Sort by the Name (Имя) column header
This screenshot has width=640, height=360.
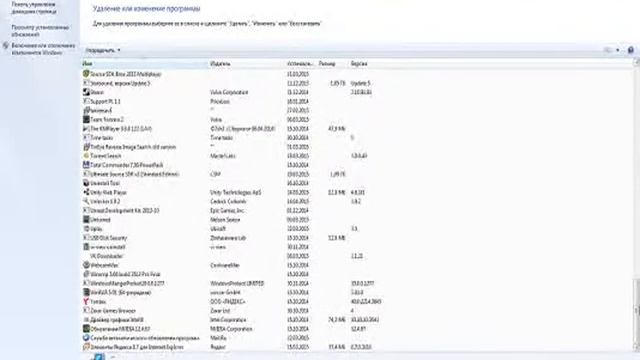[x=145, y=64]
